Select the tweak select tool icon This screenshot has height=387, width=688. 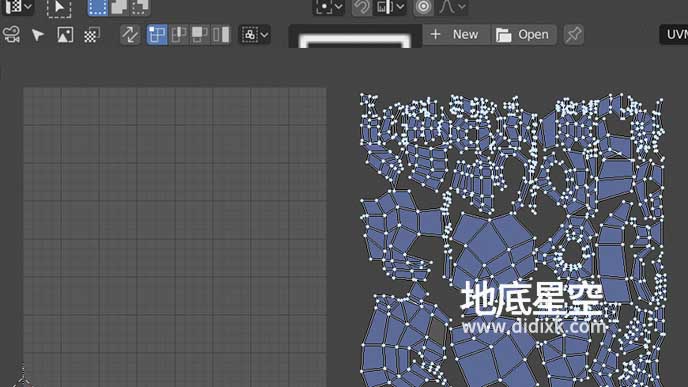coord(59,8)
